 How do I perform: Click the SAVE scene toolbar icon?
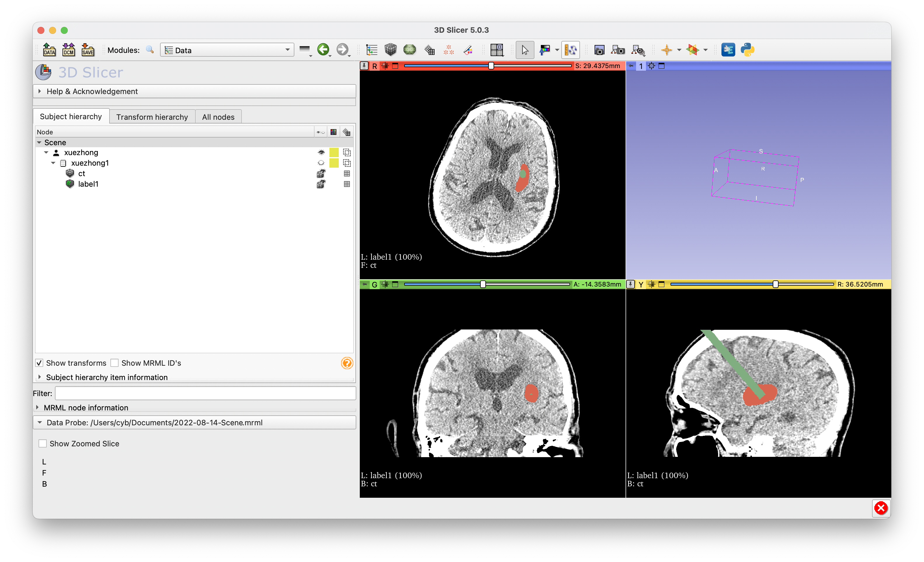point(88,50)
